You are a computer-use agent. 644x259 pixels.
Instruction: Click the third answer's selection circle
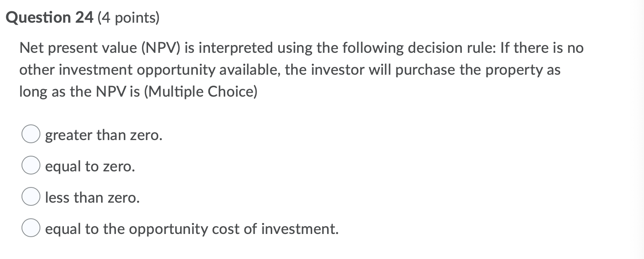[31, 197]
